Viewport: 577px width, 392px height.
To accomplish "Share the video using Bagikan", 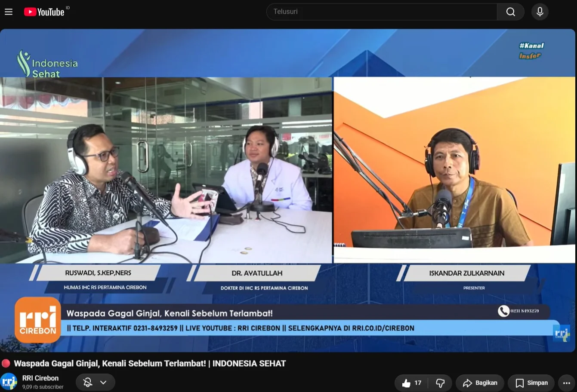I will click(480, 383).
